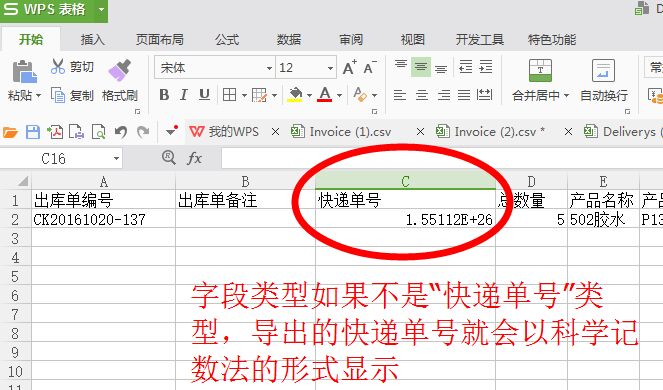
Task: Switch to the 开始 ribbon tab
Action: click(31, 40)
